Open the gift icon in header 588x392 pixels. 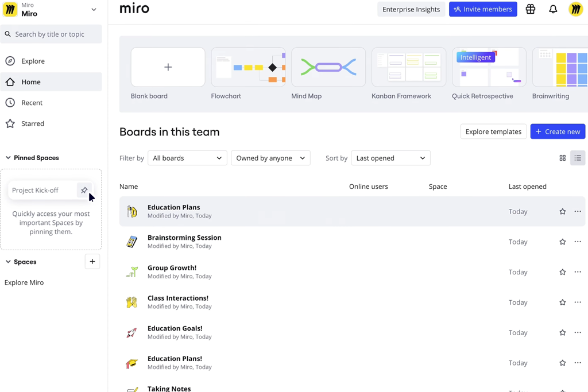(x=530, y=9)
